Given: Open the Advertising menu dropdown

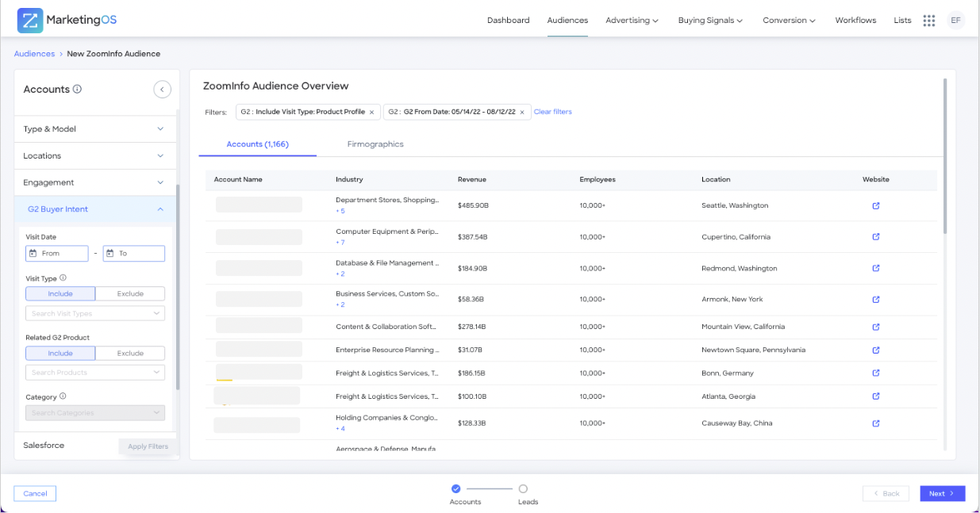Looking at the screenshot, I should tap(632, 21).
